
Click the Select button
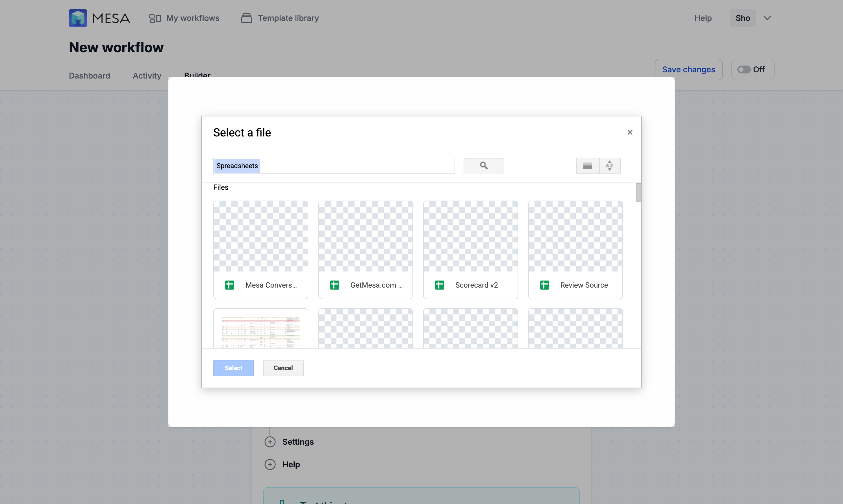233,368
